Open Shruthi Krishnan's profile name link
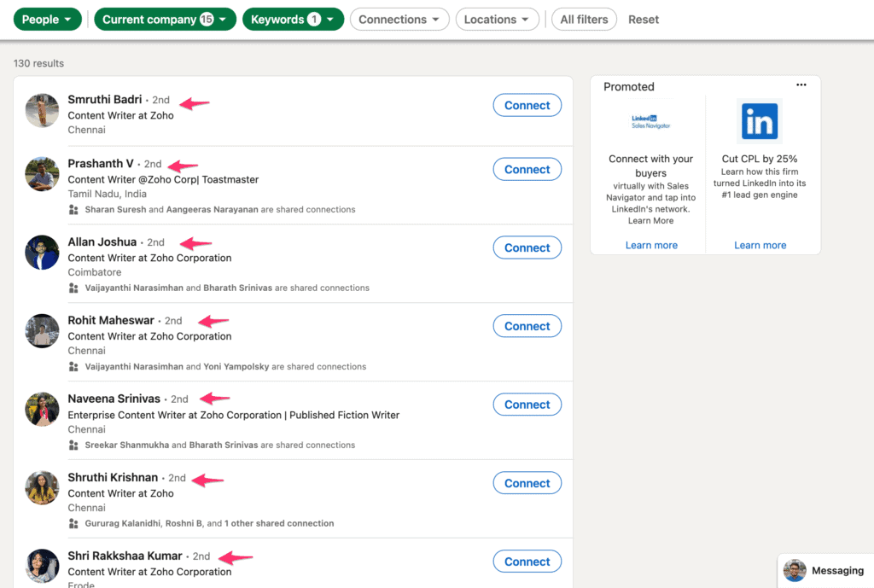 click(114, 478)
